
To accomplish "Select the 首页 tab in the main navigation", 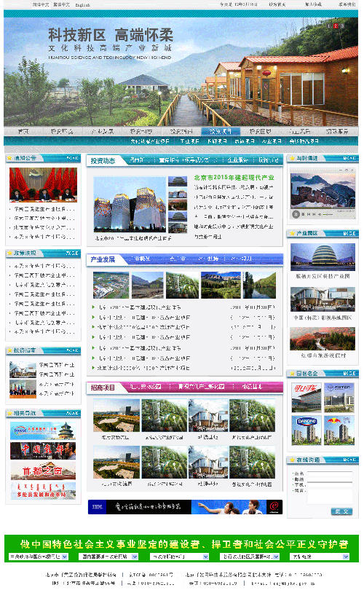I will coord(23,131).
